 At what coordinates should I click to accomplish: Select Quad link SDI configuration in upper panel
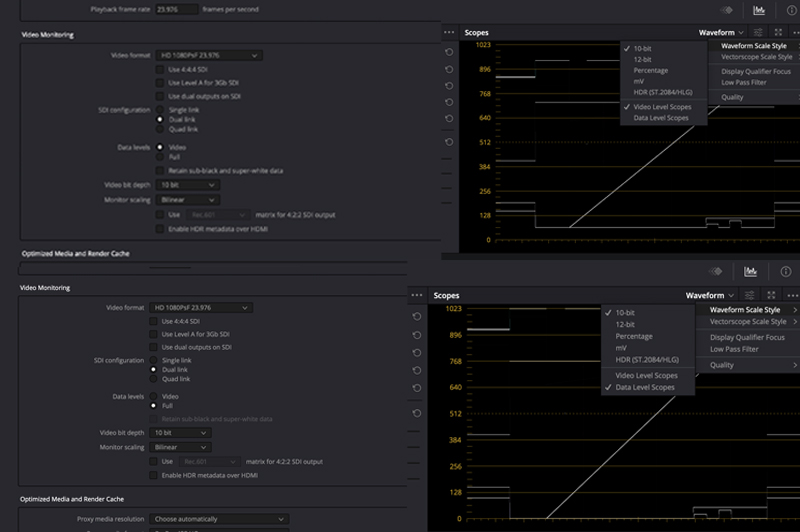[160, 129]
